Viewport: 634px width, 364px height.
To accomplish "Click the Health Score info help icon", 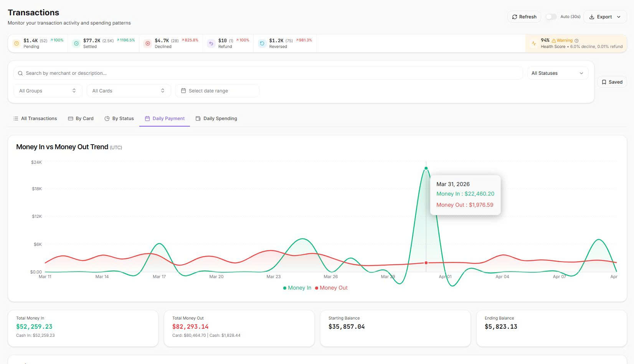I will click(576, 41).
